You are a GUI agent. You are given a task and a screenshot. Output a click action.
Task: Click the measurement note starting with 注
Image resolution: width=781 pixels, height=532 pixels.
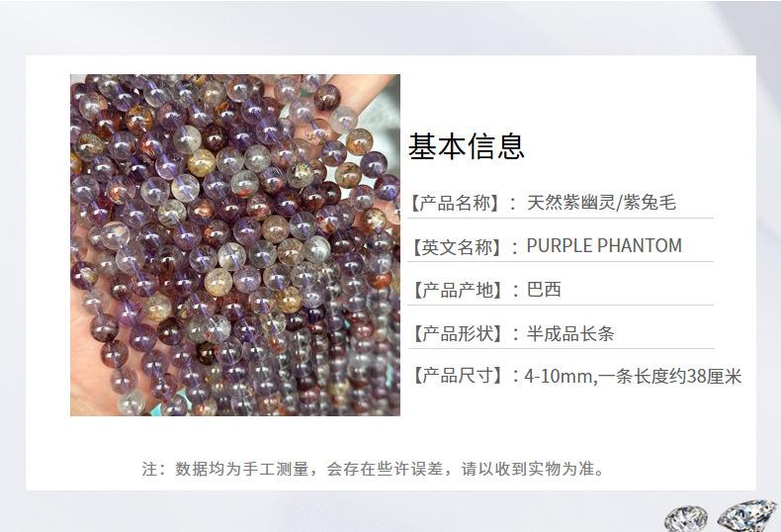[373, 469]
